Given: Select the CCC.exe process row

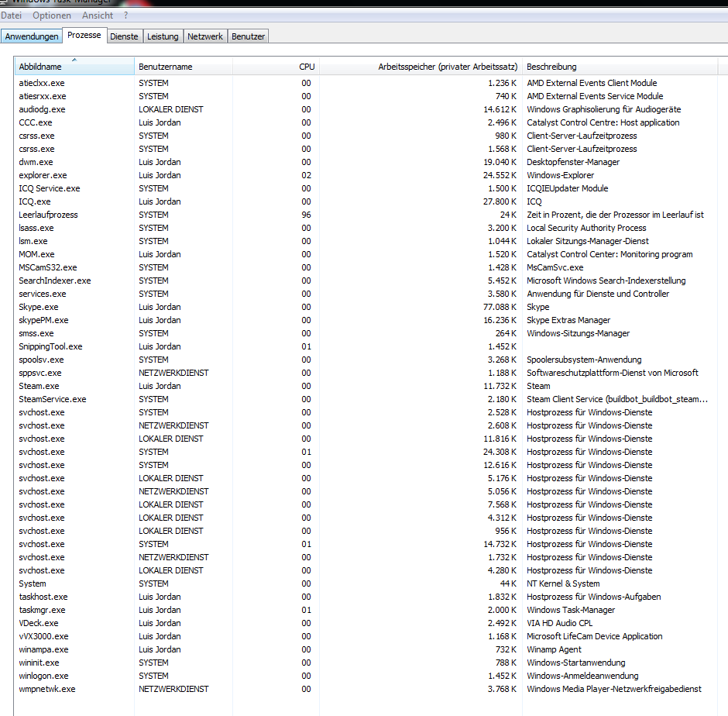Looking at the screenshot, I should coord(366,122).
